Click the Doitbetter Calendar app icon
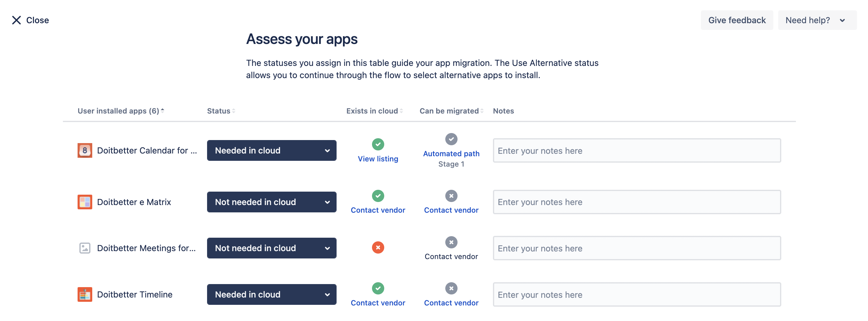This screenshot has height=321, width=868. pos(85,150)
